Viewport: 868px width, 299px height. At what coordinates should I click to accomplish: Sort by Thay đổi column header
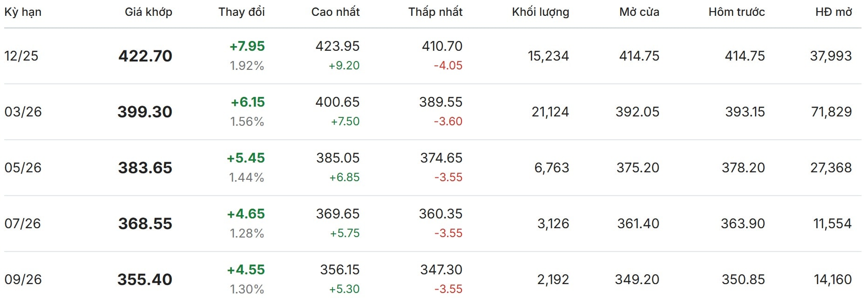(241, 12)
